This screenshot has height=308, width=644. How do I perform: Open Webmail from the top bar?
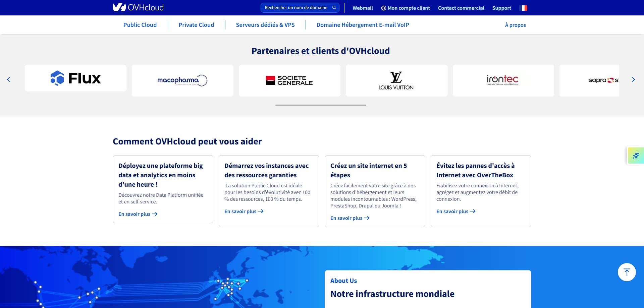click(x=363, y=8)
